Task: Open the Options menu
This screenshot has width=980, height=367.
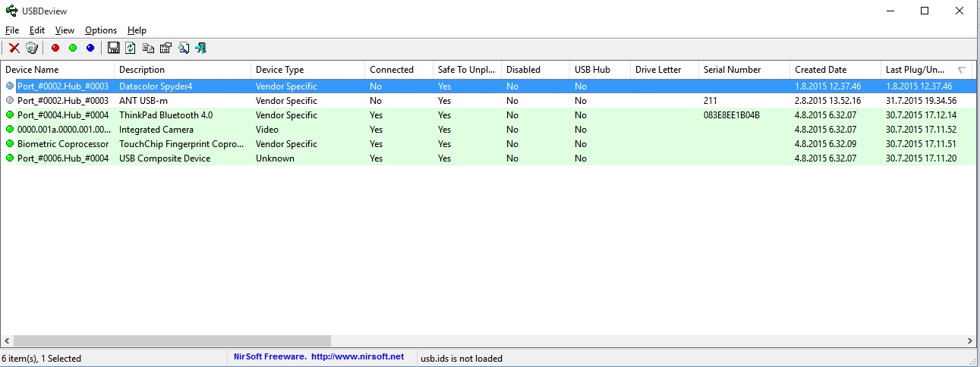Action: pyautogui.click(x=101, y=30)
